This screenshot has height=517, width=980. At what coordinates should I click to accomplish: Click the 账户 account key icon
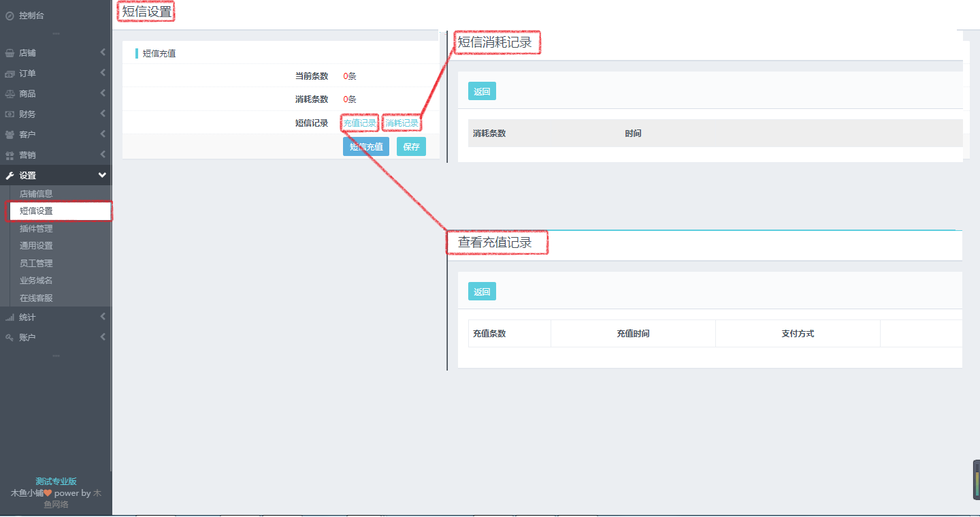tap(10, 337)
